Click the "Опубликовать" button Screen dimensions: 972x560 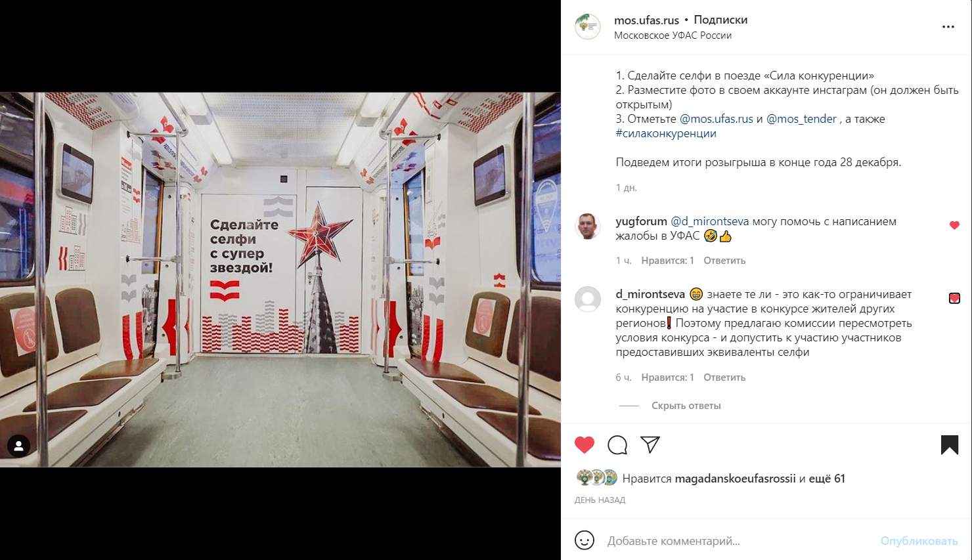coord(919,541)
